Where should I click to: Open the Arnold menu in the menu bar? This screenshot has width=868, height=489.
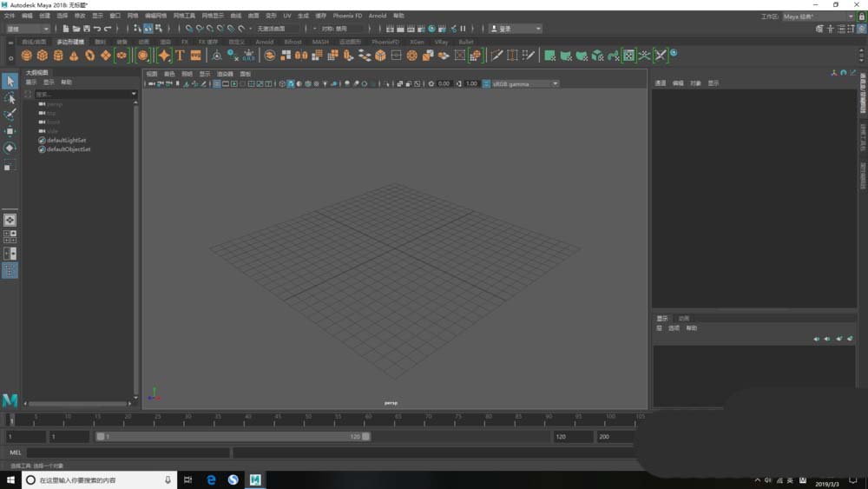pos(378,16)
